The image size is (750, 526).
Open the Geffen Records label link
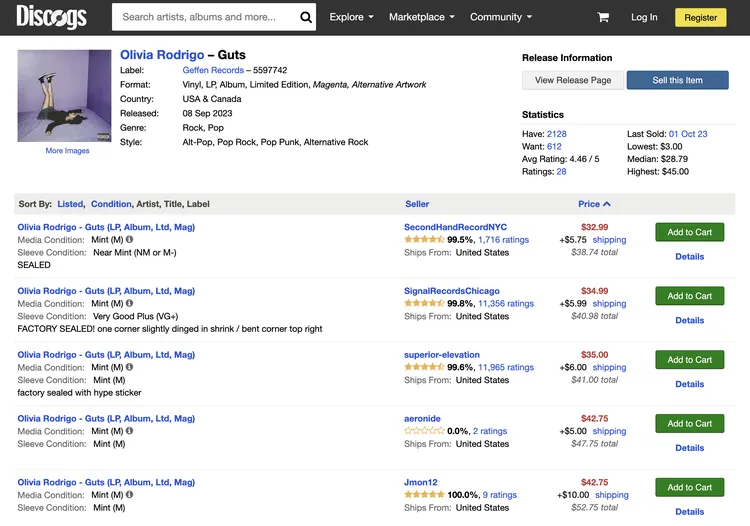pos(213,70)
